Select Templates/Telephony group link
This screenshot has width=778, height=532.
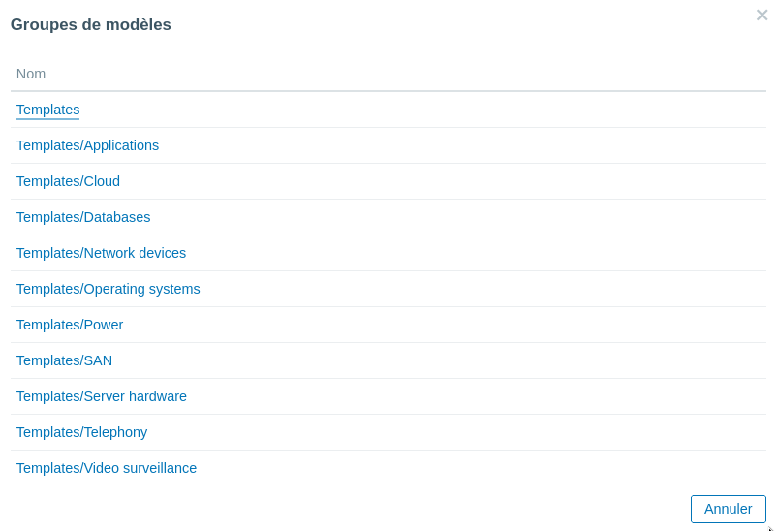click(81, 432)
